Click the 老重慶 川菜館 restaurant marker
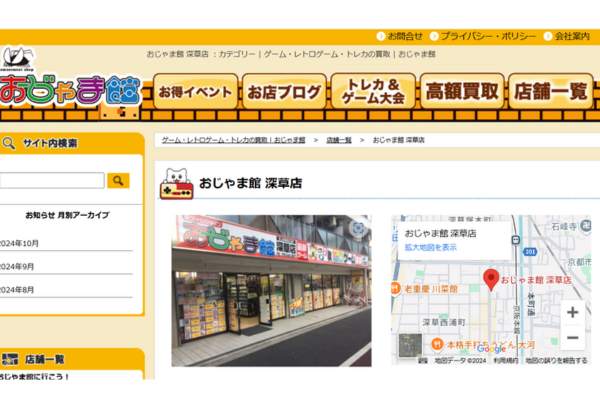The width and height of the screenshot is (600, 400). coord(395,288)
